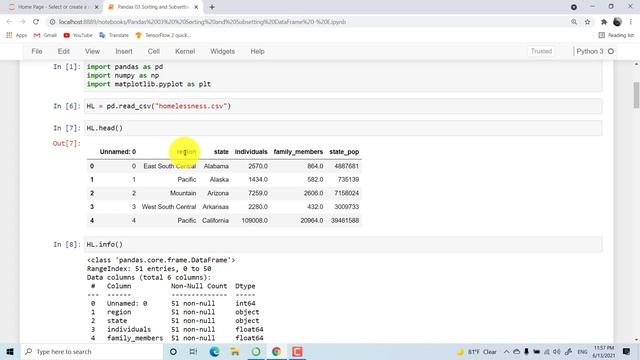Click the 'California' table cell
The height and width of the screenshot is (360, 640).
click(x=215, y=220)
